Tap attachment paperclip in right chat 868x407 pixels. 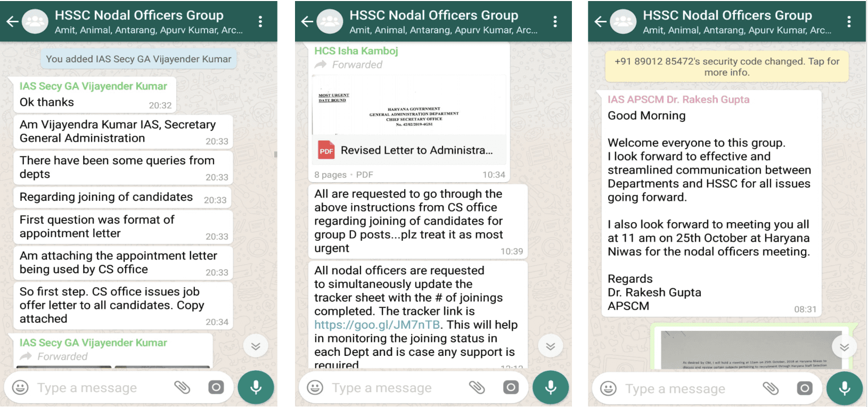tap(771, 388)
